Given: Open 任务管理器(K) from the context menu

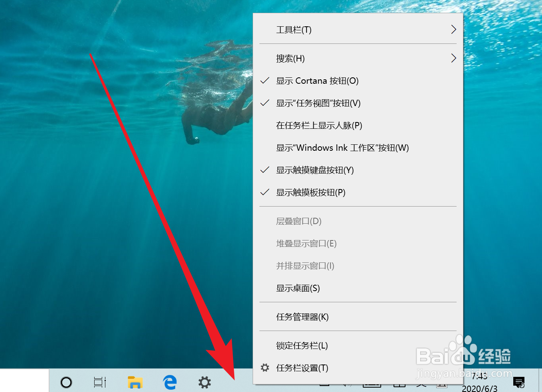Looking at the screenshot, I should click(302, 317).
